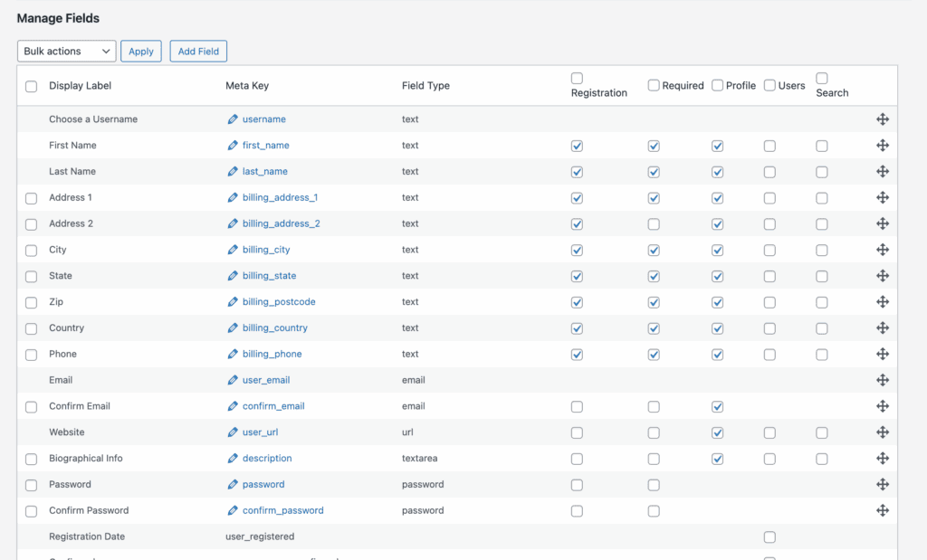The image size is (927, 560).
Task: Enable Search column for the Website row
Action: point(822,433)
